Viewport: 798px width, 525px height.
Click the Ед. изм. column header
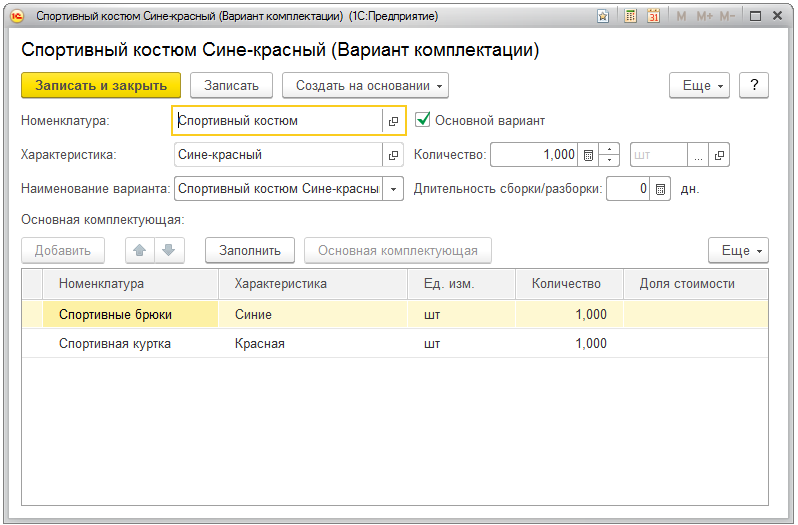point(462,284)
